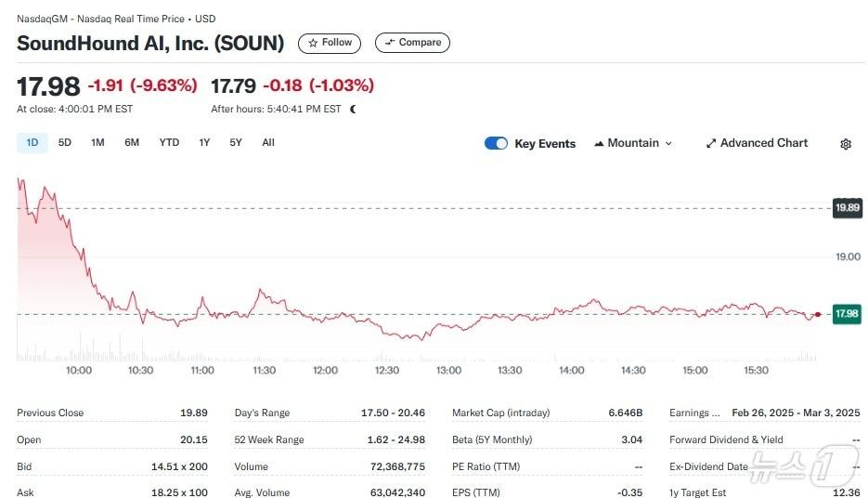Click the 19.89 previous close price marker
Screen dimensions: 868x498
(x=846, y=208)
